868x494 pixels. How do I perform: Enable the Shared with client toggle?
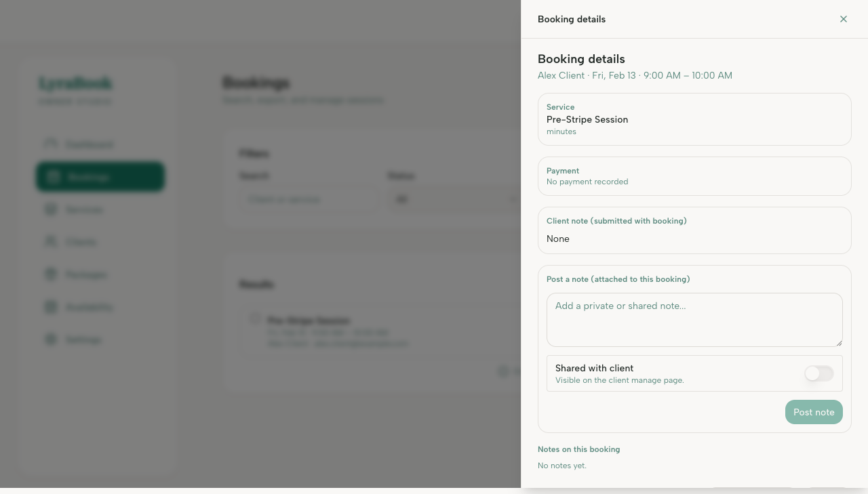coord(818,373)
